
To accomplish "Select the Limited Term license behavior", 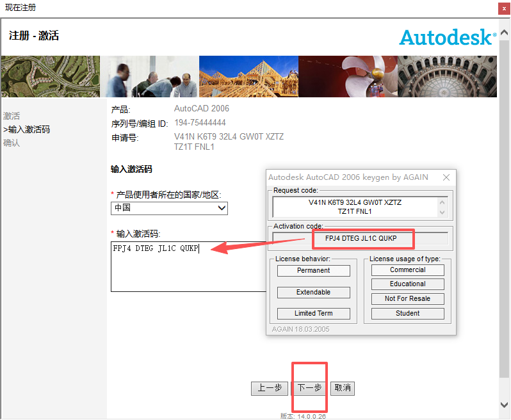I will click(313, 314).
